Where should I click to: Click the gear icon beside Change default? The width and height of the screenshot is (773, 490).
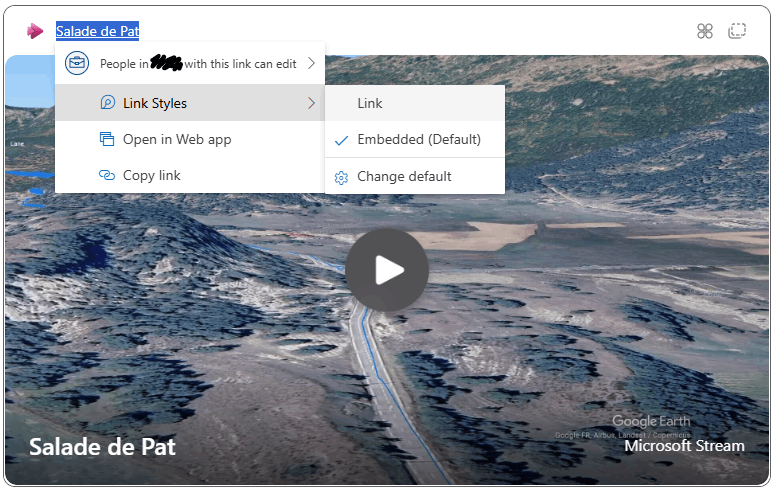341,177
